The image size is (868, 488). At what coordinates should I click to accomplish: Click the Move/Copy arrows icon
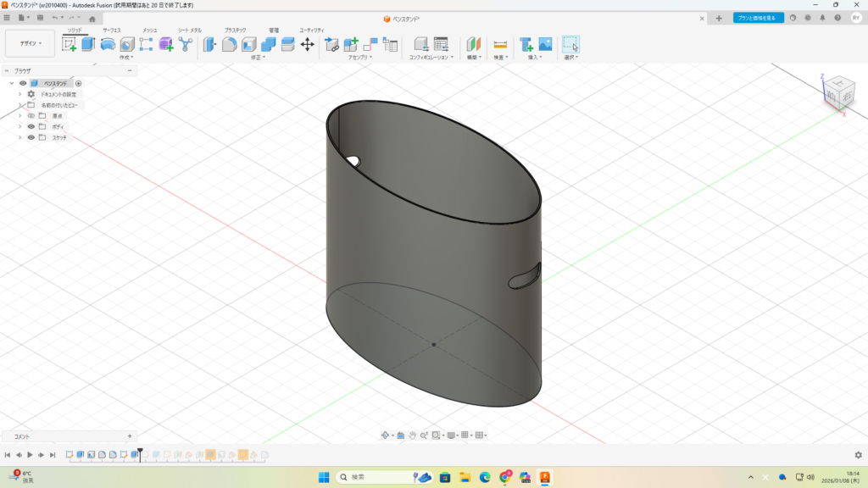(308, 44)
